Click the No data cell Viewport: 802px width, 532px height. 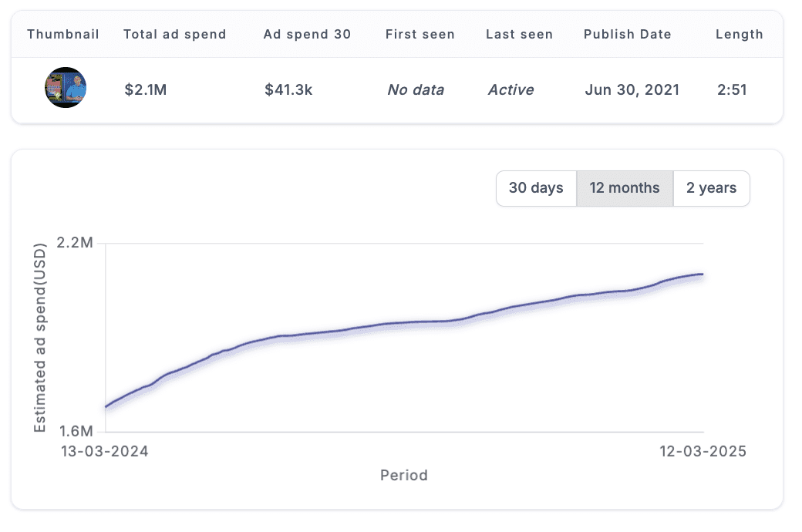[415, 89]
